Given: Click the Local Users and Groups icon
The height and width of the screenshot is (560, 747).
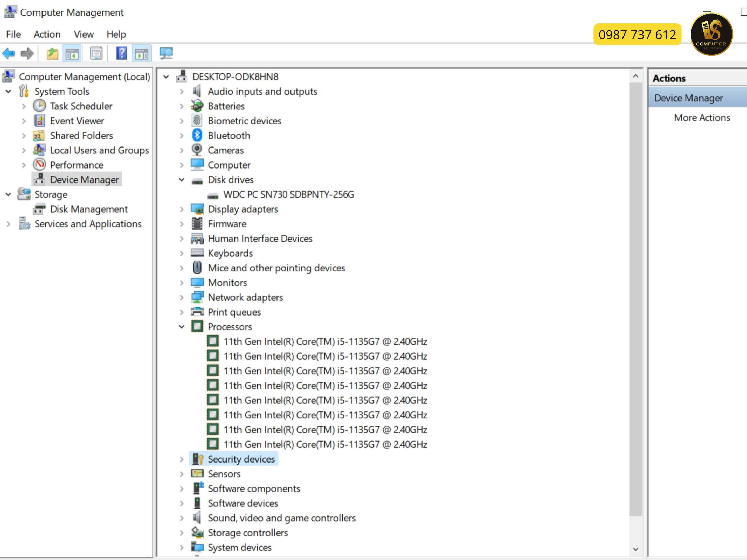Looking at the screenshot, I should click(x=39, y=150).
